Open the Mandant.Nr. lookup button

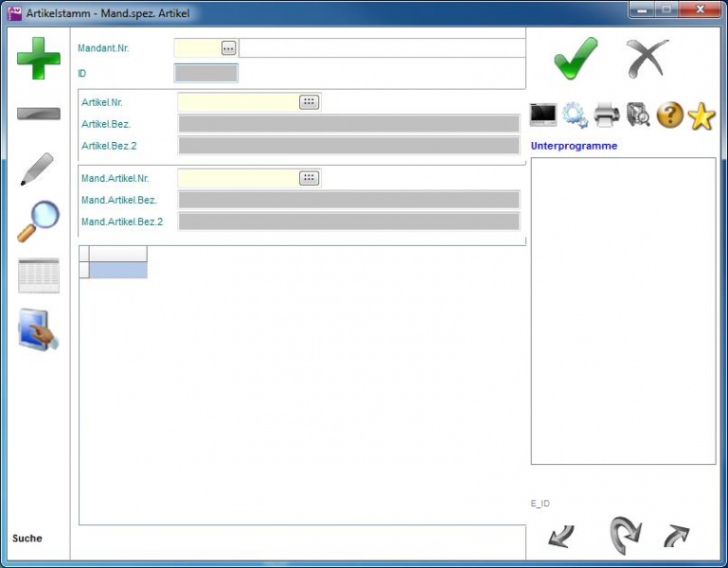[x=228, y=48]
